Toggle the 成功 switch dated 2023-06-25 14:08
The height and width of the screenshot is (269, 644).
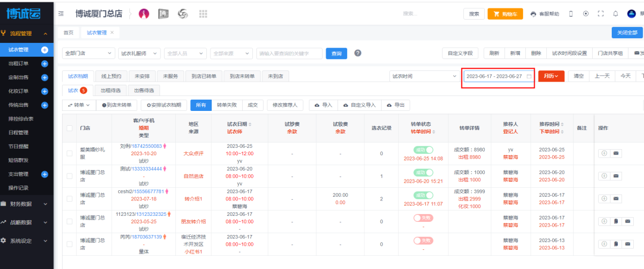pos(423,150)
